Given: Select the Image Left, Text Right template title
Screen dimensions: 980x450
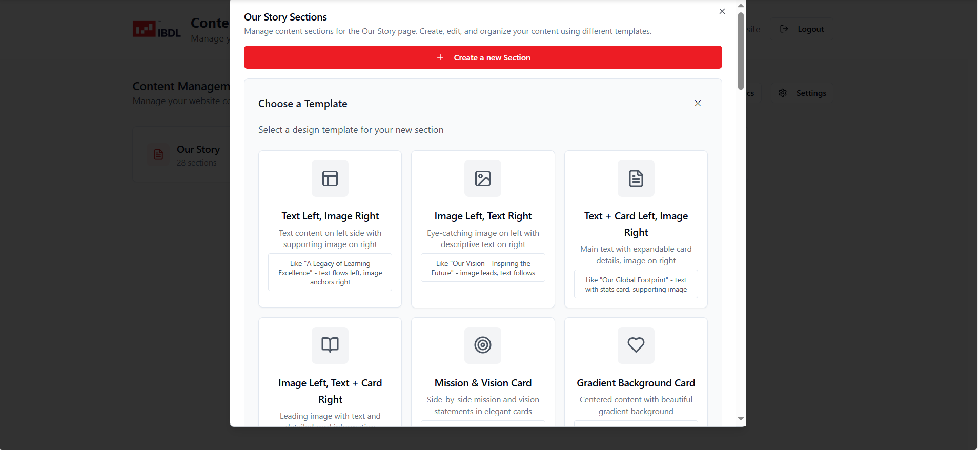Looking at the screenshot, I should tap(483, 216).
